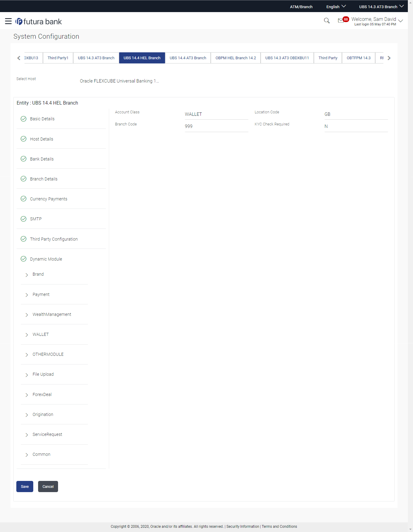Expand the File Upload chevron
Image resolution: width=413 pixels, height=532 pixels.
click(27, 375)
